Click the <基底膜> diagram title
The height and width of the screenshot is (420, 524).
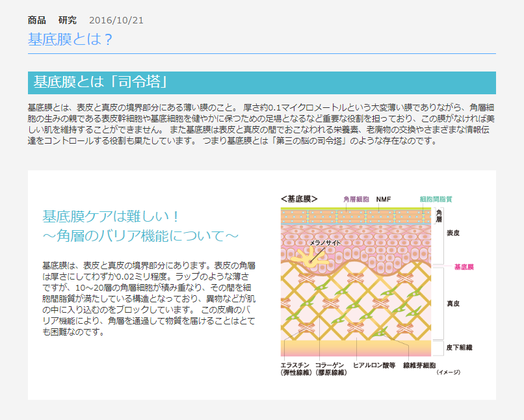click(299, 199)
